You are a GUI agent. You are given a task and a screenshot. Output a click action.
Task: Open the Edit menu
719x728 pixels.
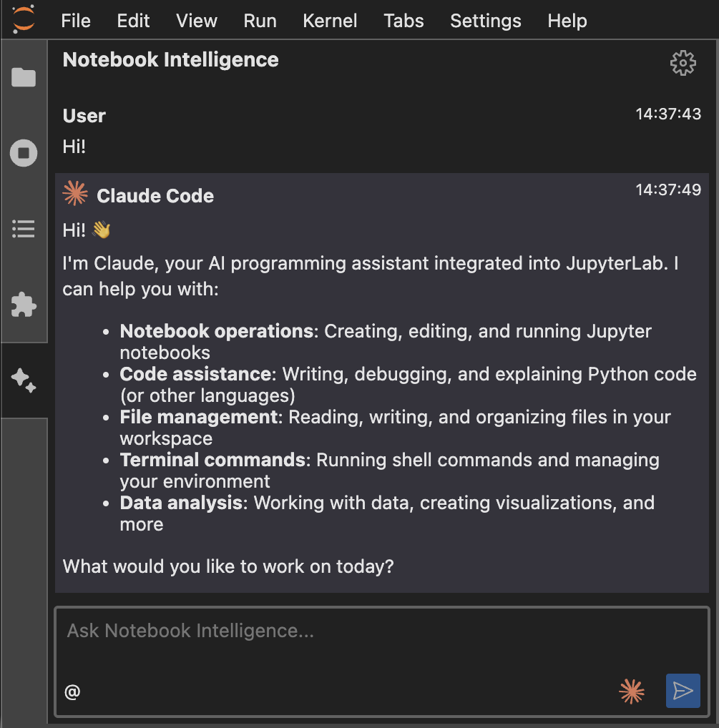coord(133,21)
